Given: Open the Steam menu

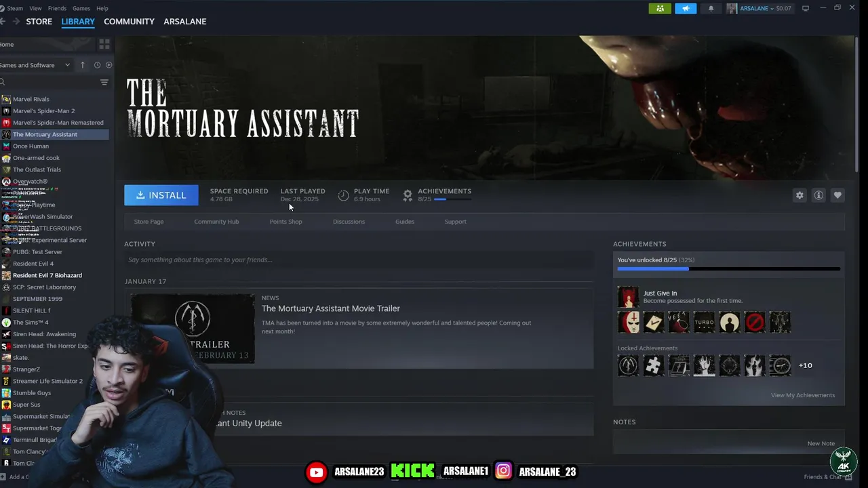Looking at the screenshot, I should coord(14,8).
